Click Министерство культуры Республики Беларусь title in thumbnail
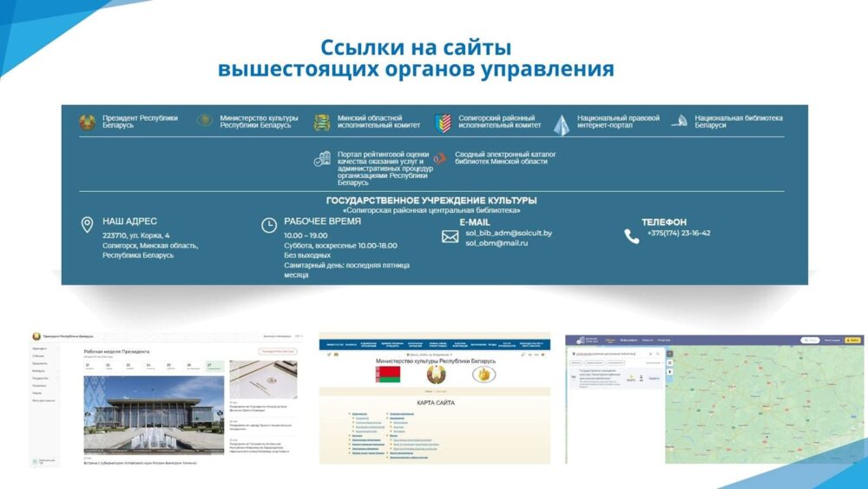The height and width of the screenshot is (489, 868). pyautogui.click(x=436, y=361)
